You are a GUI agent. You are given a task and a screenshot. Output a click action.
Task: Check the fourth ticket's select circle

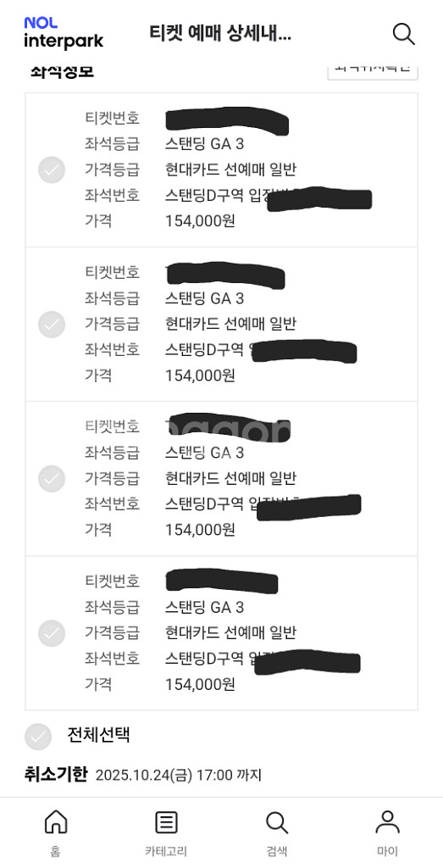point(52,633)
